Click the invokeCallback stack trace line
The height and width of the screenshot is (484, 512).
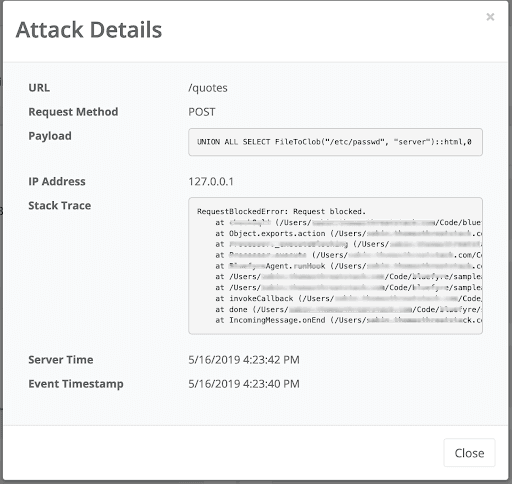point(348,298)
